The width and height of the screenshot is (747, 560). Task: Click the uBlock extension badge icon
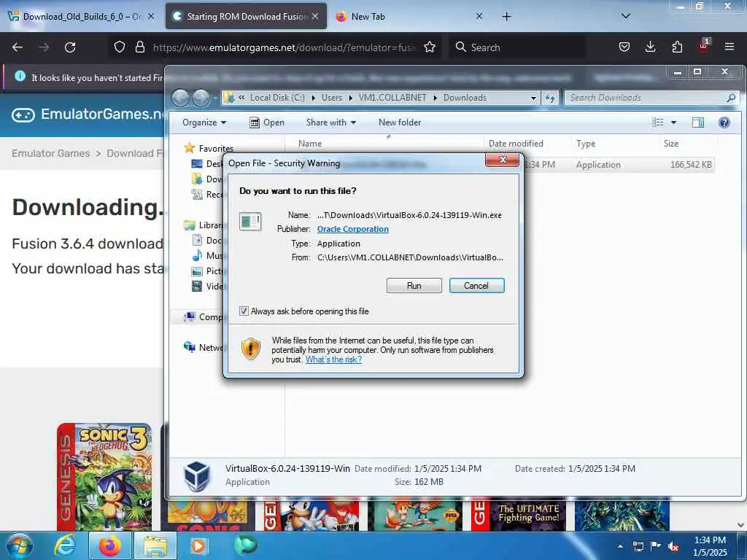(x=703, y=46)
